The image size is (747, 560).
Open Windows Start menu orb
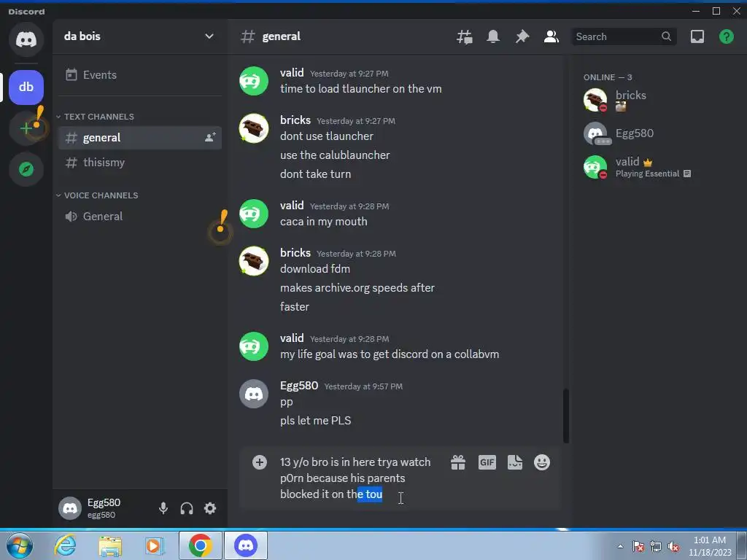tap(20, 545)
